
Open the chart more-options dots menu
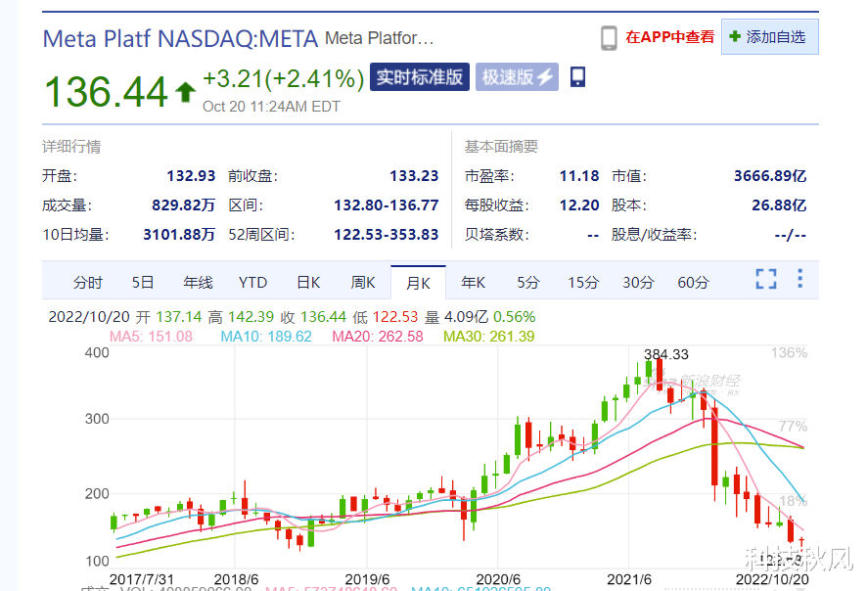[x=799, y=278]
